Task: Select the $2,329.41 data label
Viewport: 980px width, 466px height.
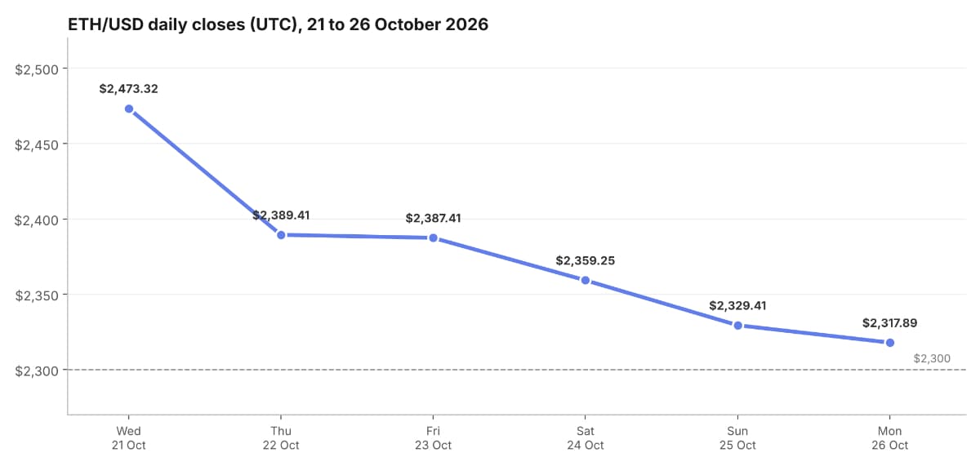Action: point(737,306)
